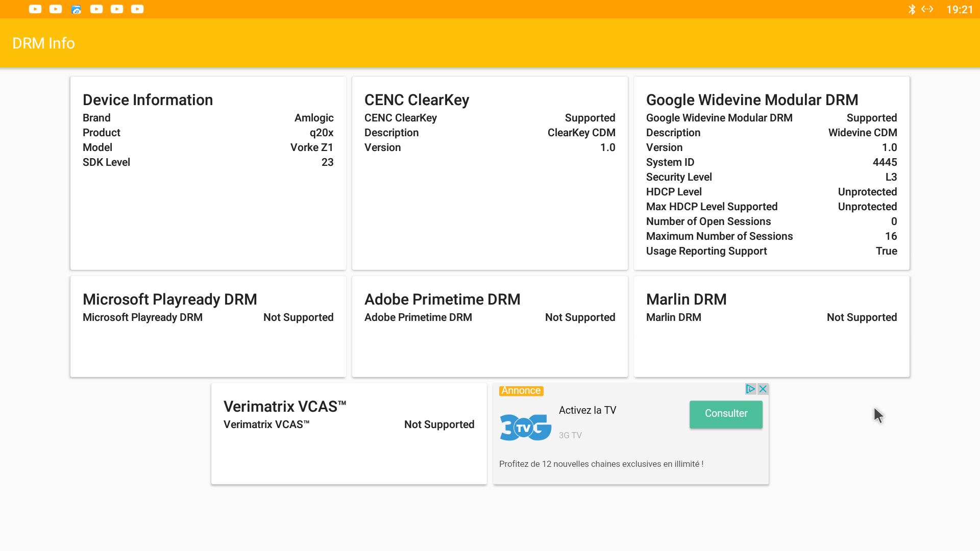Click the Bluetooth status icon
This screenshot has height=551, width=980.
pos(912,9)
